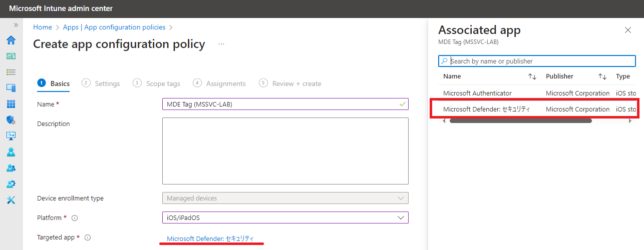Click the scrollbar right arrow in app list
This screenshot has height=250, width=644.
click(630, 120)
